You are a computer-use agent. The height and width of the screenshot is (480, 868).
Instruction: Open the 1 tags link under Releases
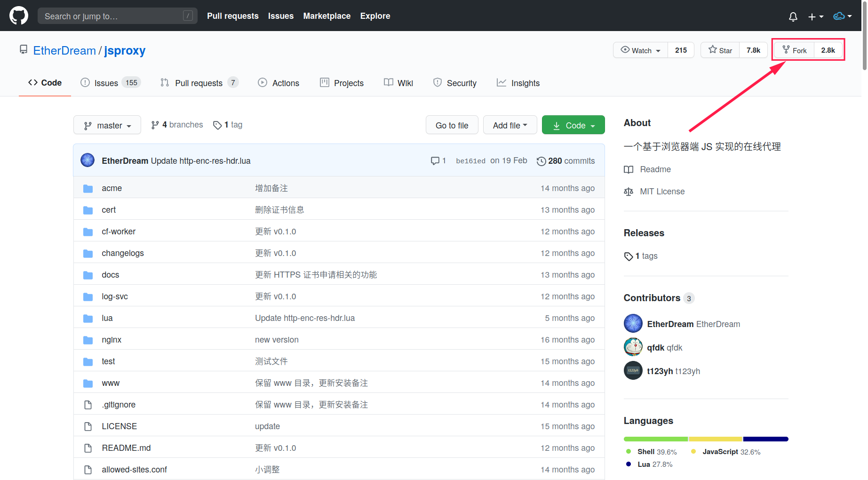coord(641,256)
